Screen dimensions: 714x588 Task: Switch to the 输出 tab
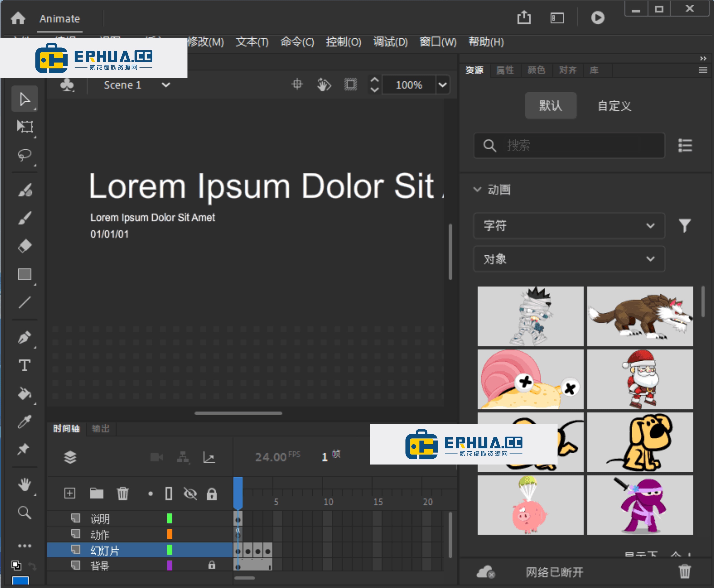[101, 428]
